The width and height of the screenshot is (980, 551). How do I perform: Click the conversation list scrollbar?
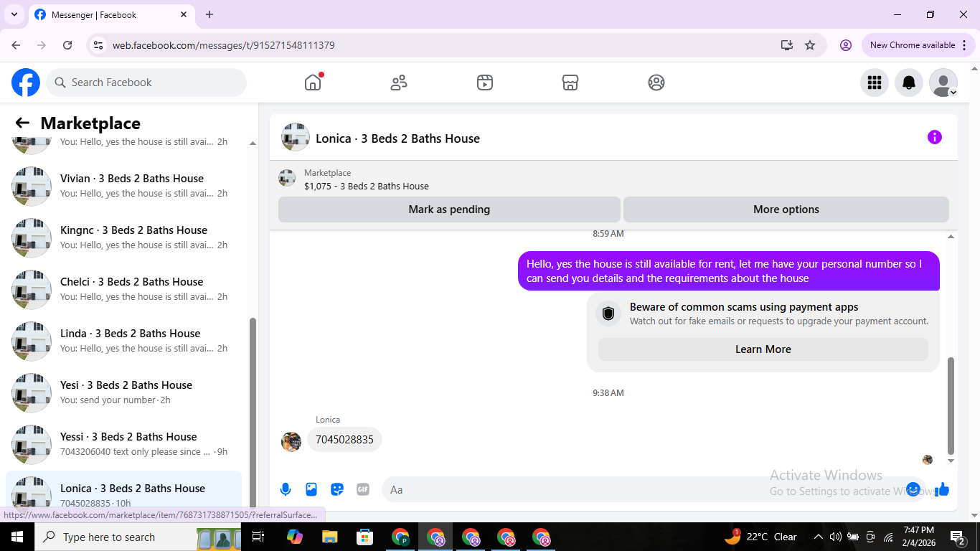click(x=253, y=413)
